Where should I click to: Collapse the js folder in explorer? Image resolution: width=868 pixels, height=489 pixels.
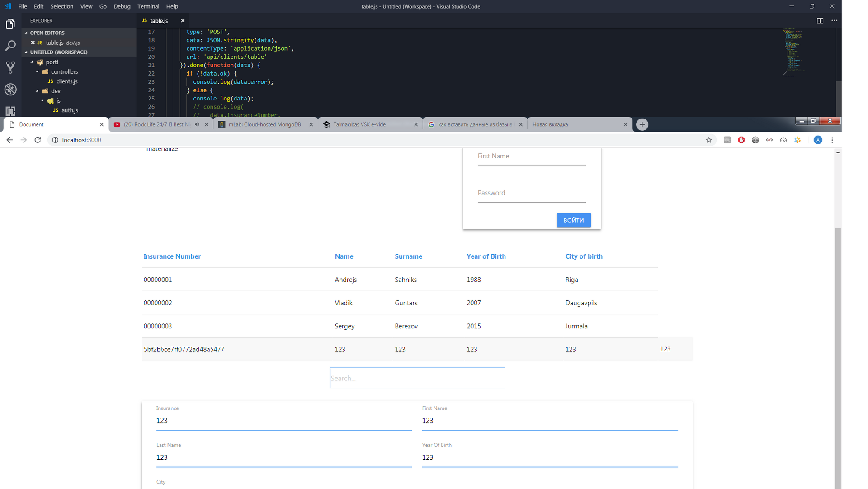[x=43, y=100]
